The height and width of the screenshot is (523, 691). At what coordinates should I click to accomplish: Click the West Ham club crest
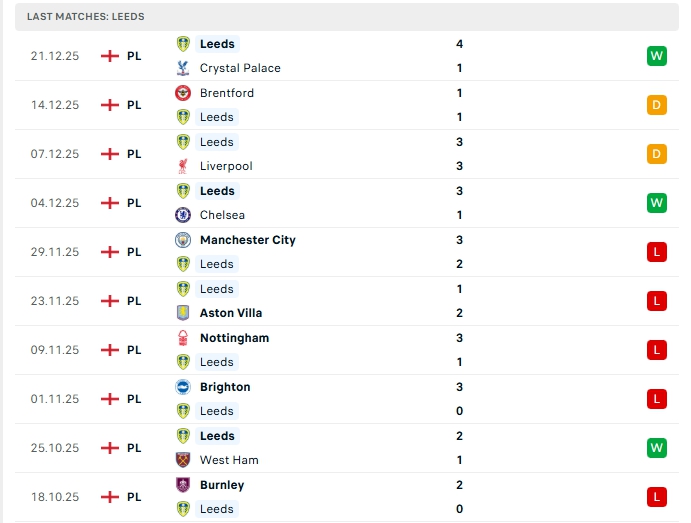click(183, 460)
